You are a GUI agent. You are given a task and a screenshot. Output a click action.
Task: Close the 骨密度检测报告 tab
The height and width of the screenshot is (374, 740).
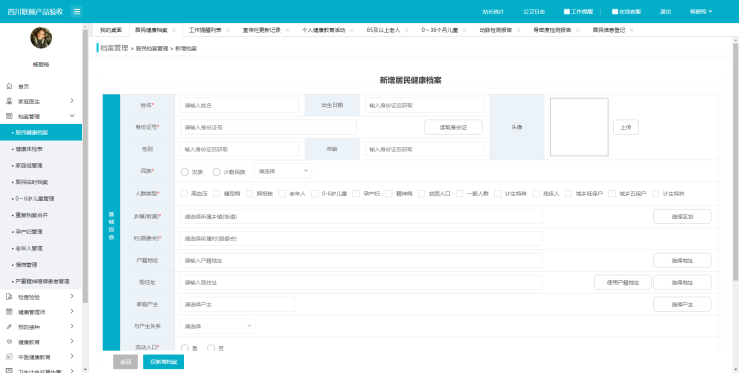pos(578,30)
